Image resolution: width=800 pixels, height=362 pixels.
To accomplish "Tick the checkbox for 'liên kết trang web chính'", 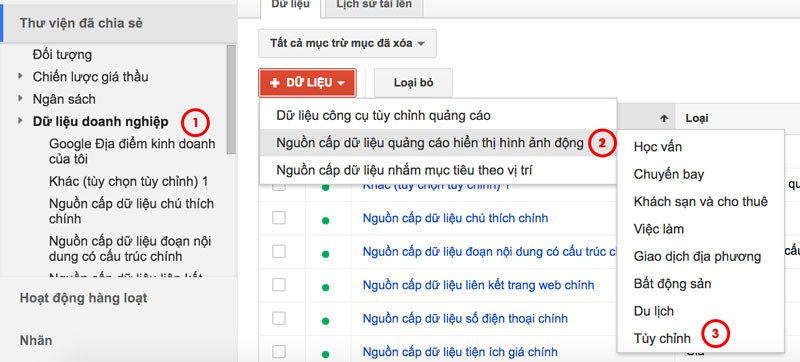I will [x=279, y=285].
